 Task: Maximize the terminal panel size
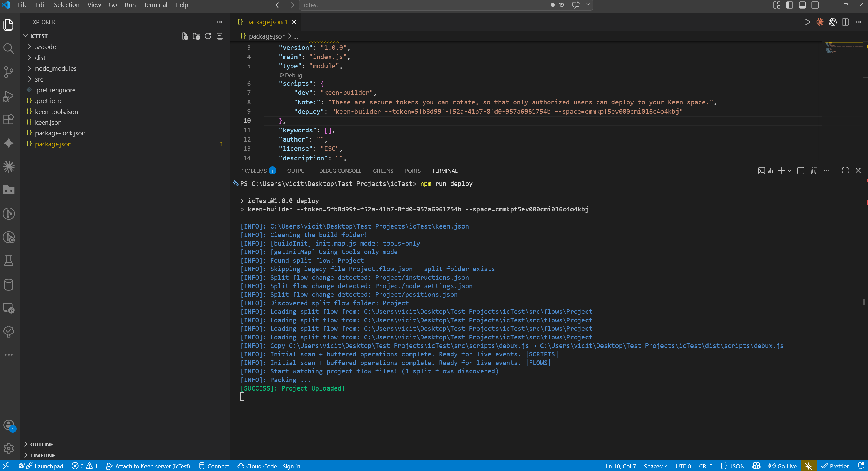(x=846, y=171)
